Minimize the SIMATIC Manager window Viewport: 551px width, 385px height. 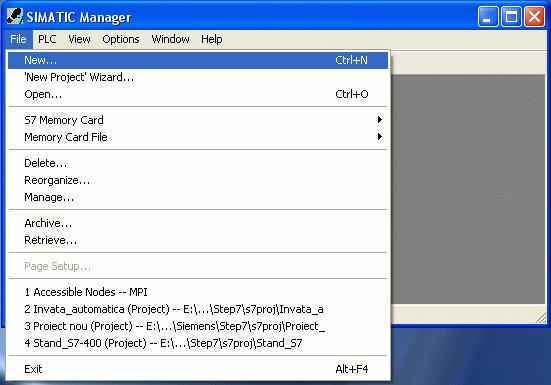point(488,17)
